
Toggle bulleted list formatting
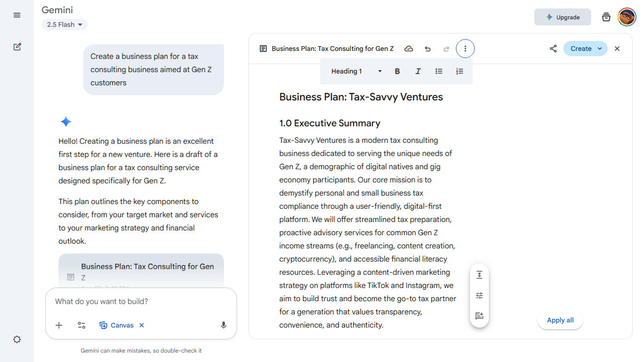pos(439,71)
